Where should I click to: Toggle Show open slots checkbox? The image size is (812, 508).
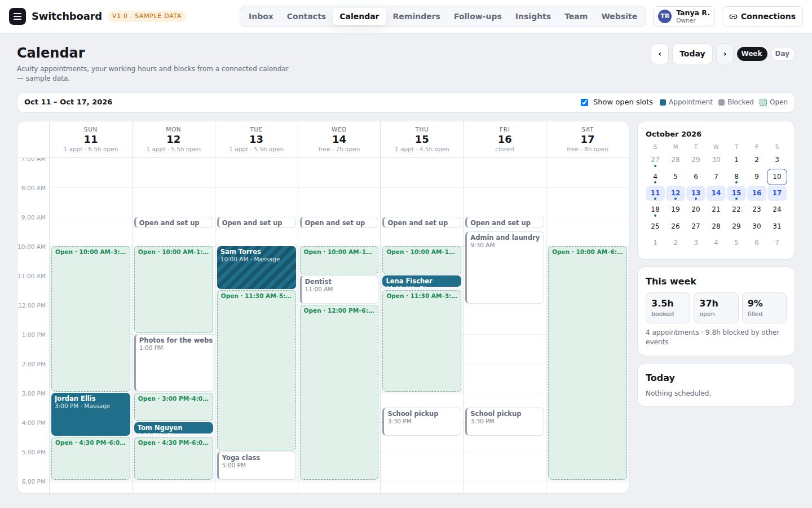584,102
